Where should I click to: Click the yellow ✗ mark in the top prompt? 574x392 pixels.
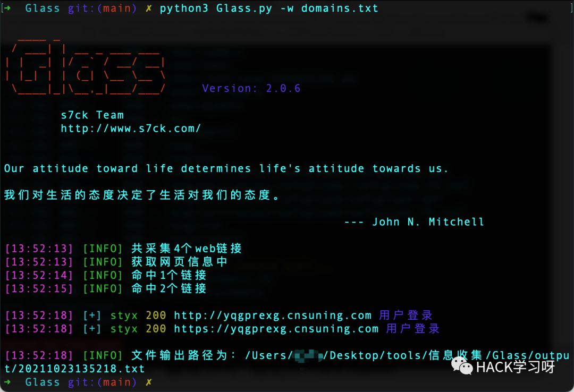click(x=149, y=8)
